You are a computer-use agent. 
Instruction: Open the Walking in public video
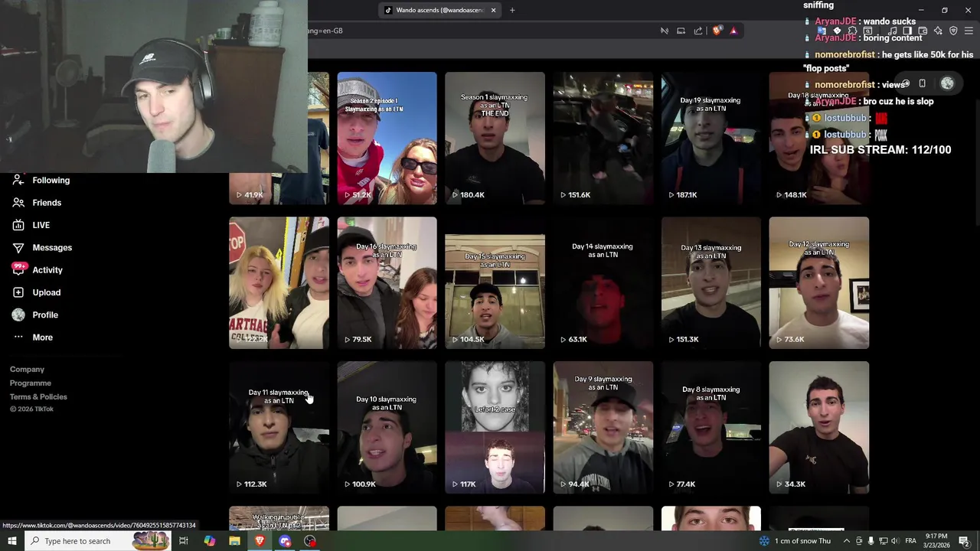coord(279,518)
